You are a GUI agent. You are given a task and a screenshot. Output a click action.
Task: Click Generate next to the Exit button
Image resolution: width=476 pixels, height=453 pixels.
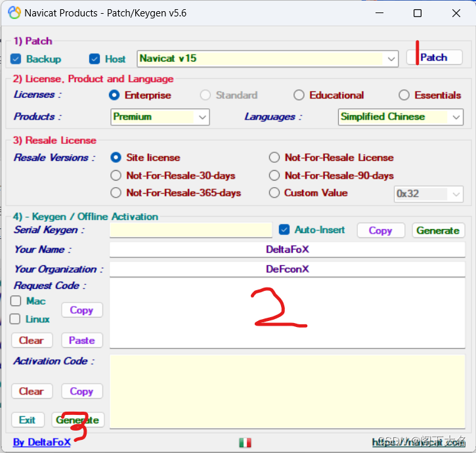click(x=77, y=420)
